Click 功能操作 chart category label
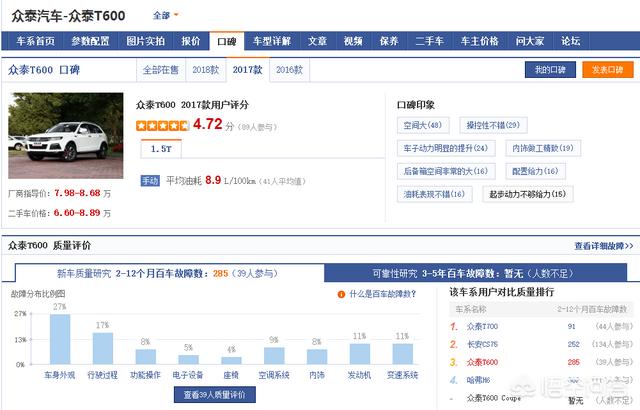Screen dimensions: 640x410 point(145,375)
